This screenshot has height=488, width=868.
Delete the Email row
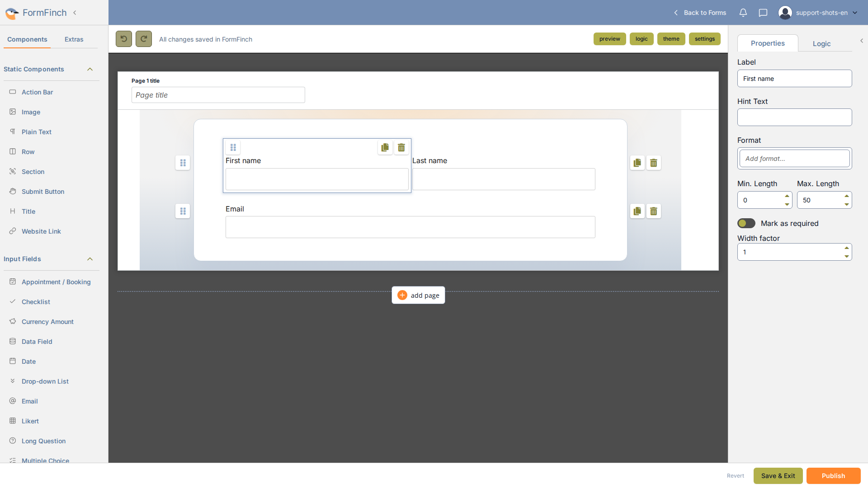point(654,211)
